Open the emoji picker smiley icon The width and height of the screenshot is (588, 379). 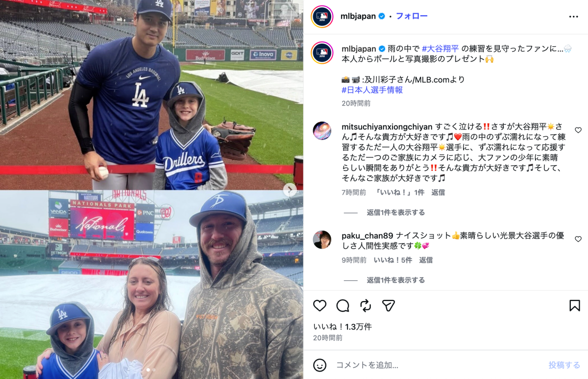click(x=320, y=365)
